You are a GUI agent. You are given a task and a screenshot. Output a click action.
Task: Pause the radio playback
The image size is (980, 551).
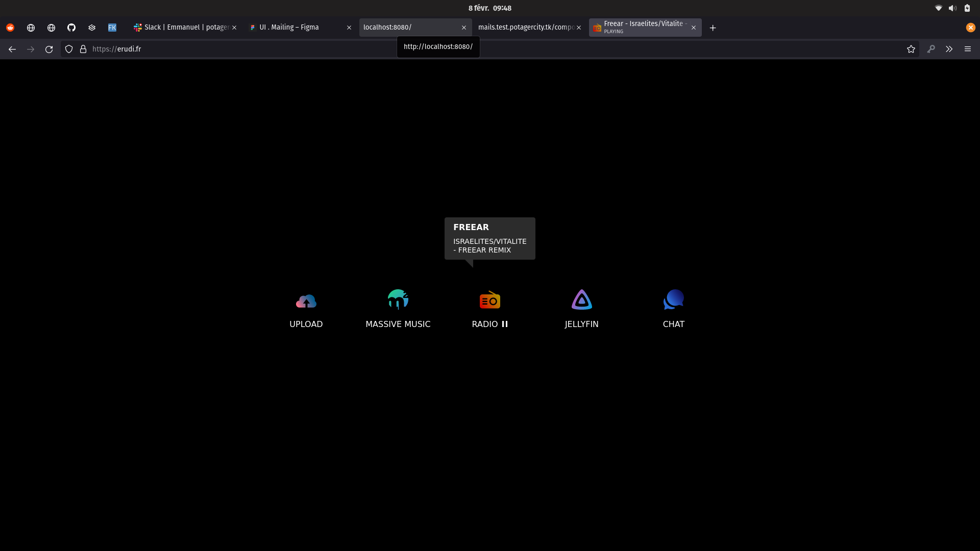[505, 324]
